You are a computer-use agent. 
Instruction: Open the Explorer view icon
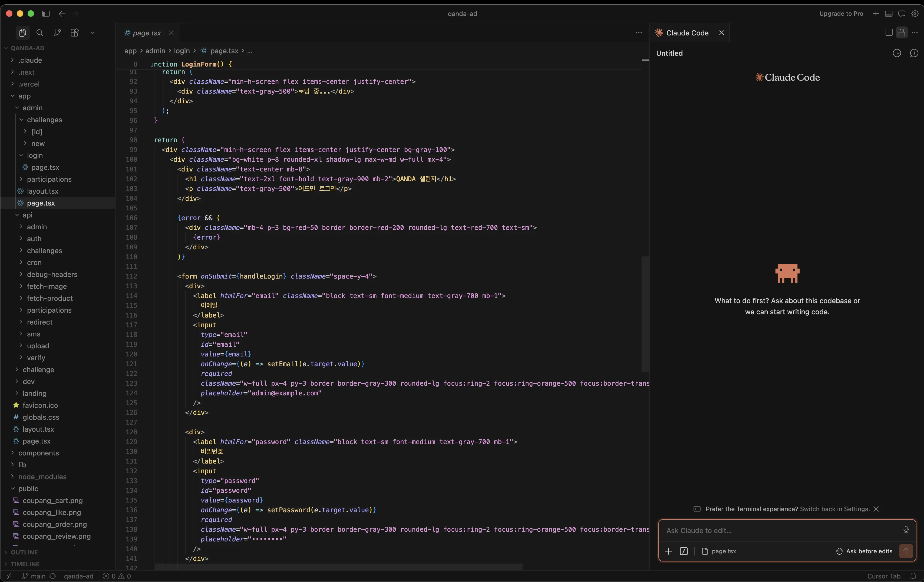[x=23, y=33]
